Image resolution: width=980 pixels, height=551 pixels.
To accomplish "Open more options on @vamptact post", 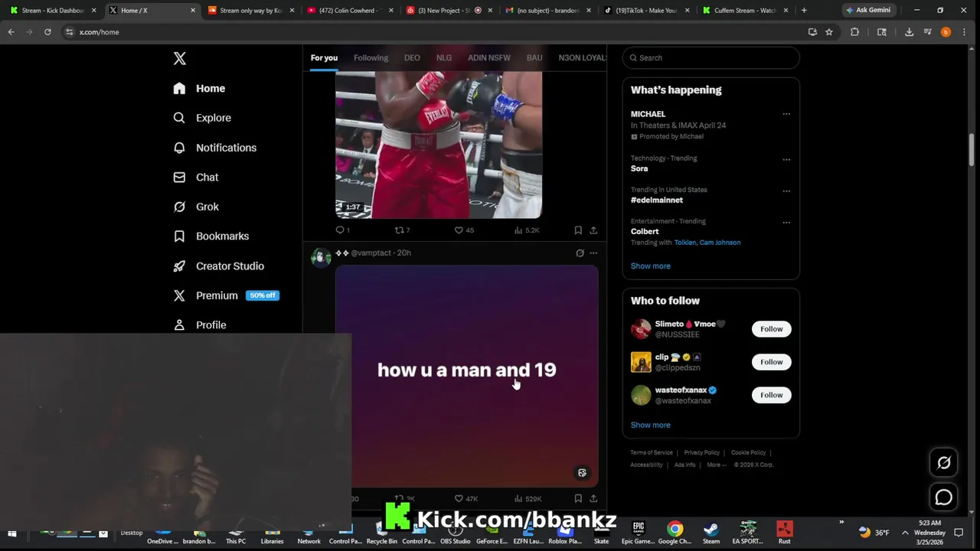I will (x=593, y=253).
